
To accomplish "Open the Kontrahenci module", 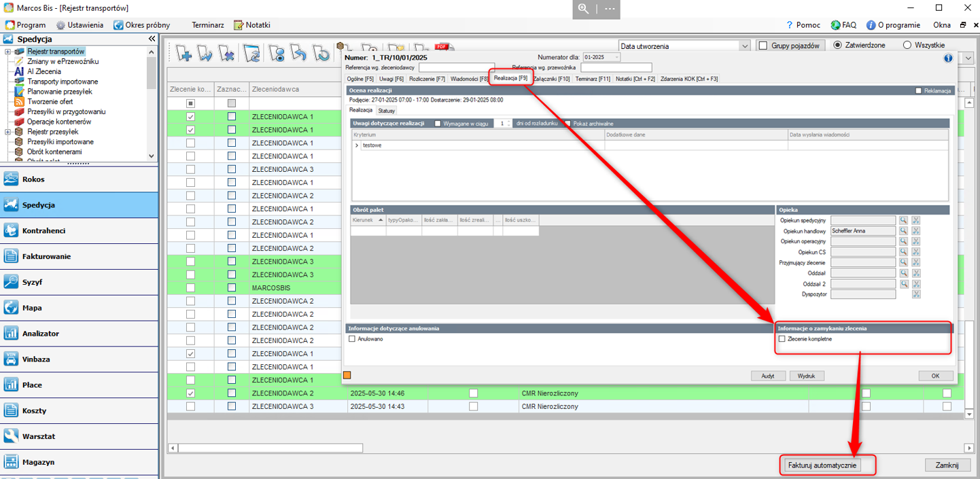I will [x=79, y=231].
